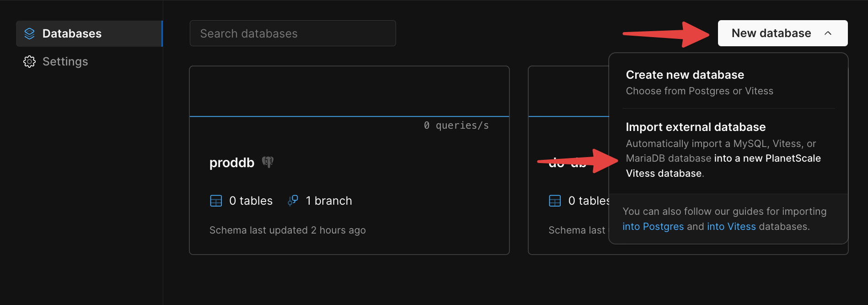
Task: Click the 0 queries/s label in proddb
Action: (456, 125)
